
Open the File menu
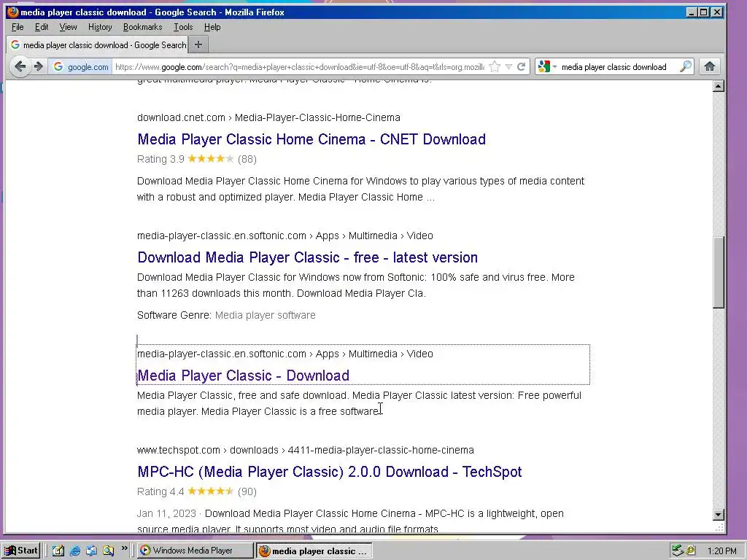tap(18, 27)
